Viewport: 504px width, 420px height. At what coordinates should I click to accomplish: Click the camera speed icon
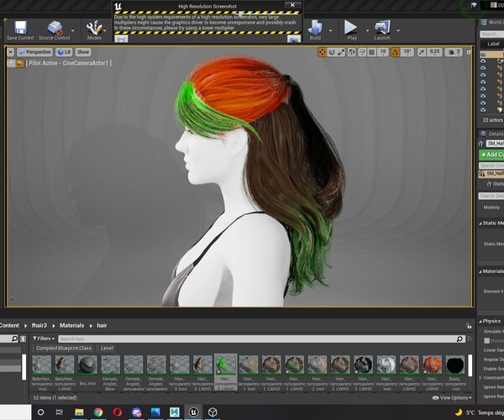coord(451,52)
